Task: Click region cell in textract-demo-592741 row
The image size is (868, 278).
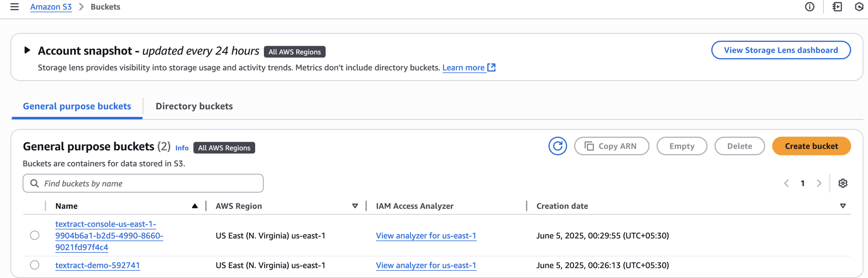Action: tap(270, 265)
